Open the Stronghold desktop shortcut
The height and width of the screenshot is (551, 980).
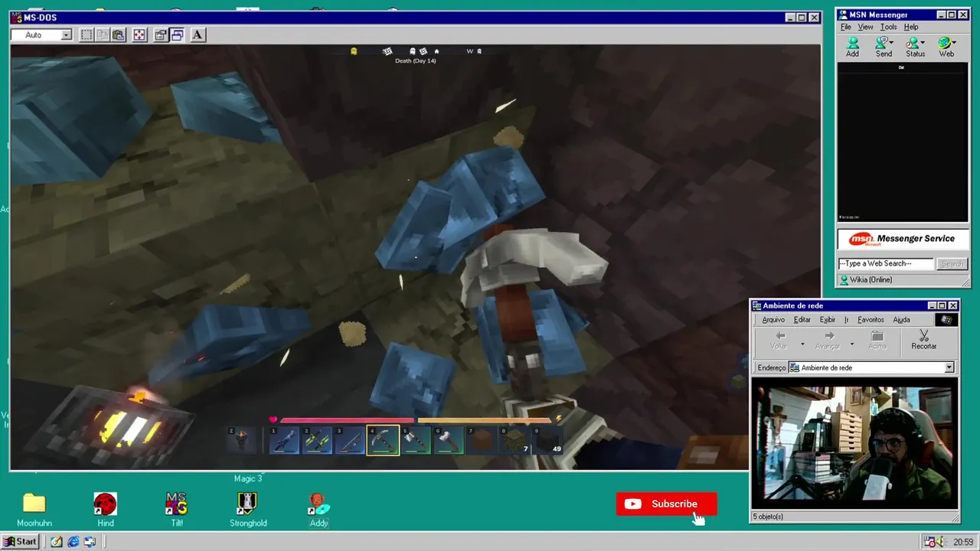248,510
